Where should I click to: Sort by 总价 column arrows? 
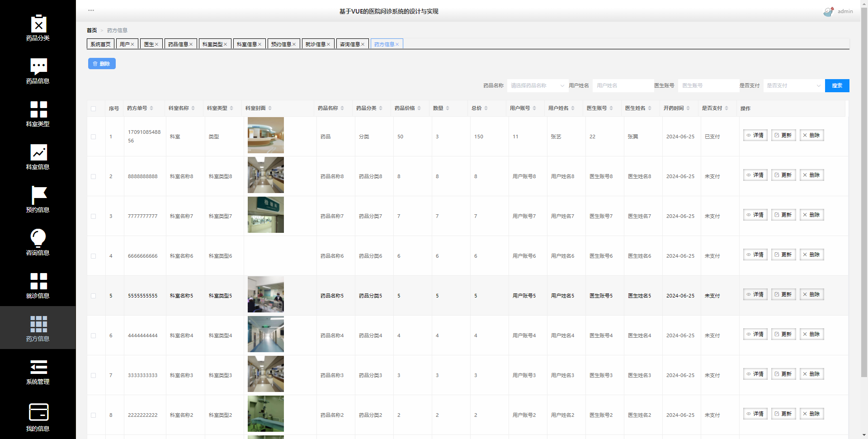click(486, 108)
